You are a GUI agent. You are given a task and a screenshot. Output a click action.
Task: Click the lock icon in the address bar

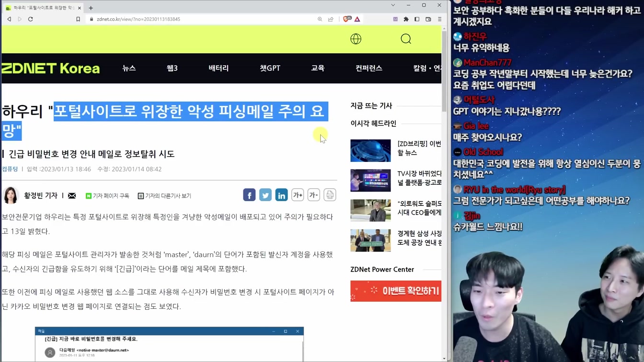[x=92, y=19]
